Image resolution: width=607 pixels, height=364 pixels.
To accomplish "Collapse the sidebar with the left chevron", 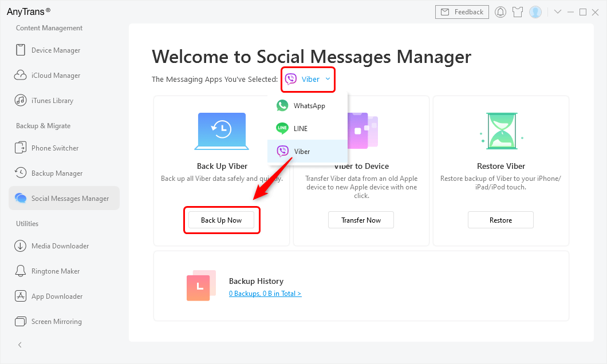I will click(19, 345).
